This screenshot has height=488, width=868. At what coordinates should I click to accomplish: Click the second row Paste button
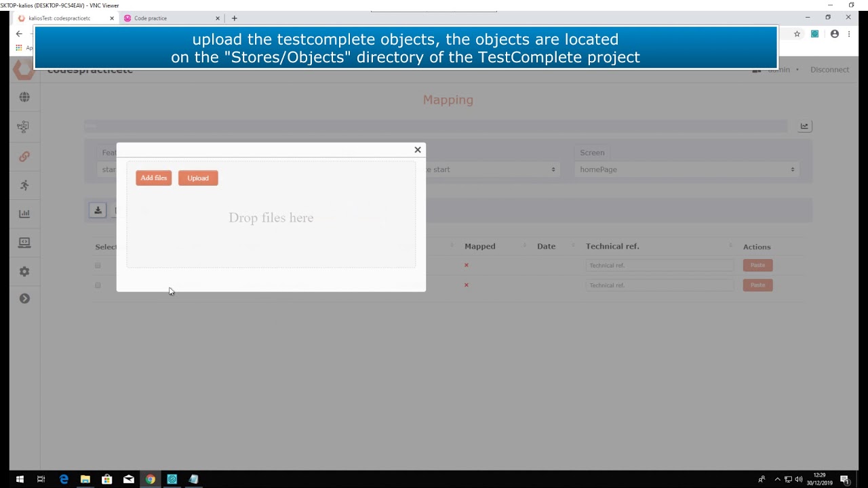(x=757, y=285)
